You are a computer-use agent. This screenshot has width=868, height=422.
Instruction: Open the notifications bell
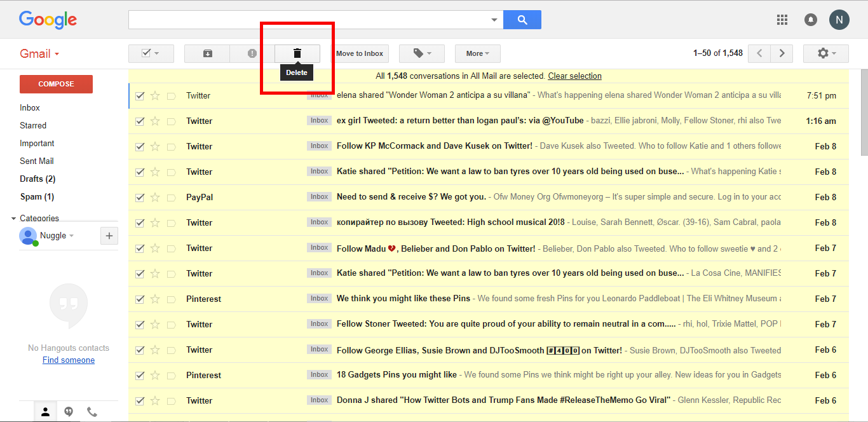point(811,20)
